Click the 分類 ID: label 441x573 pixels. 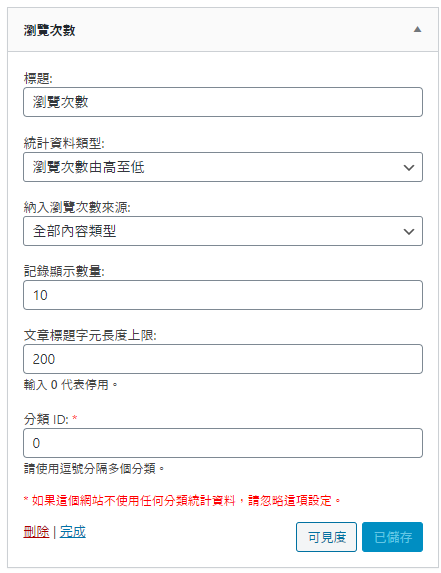46,419
